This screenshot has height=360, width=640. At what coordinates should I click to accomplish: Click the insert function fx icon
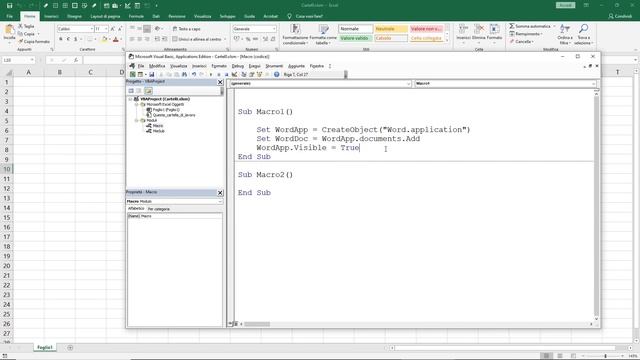[x=76, y=60]
